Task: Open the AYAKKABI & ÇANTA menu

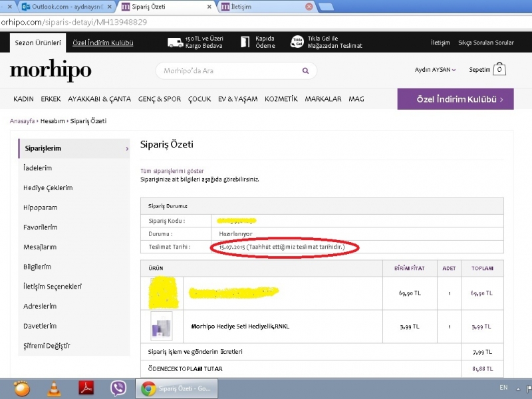Action: (99, 99)
